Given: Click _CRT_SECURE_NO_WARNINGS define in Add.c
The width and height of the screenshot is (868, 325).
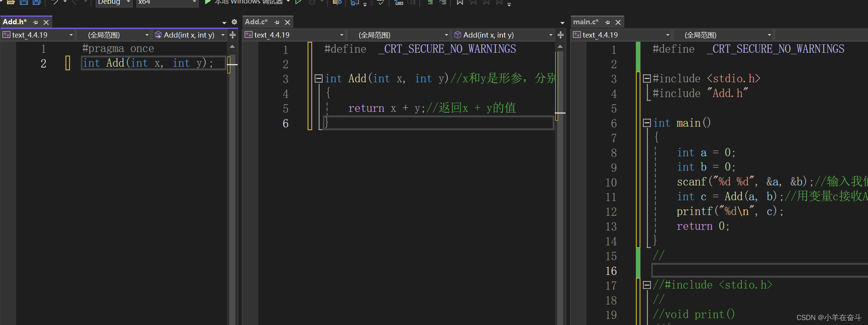Looking at the screenshot, I should click(x=447, y=49).
